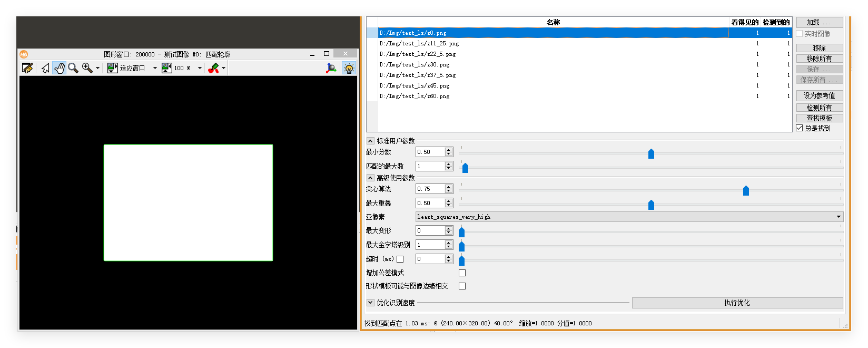Screen dimensions: 868x348
Task: Select D:/Img/test_ls/z30.png row
Action: pyautogui.click(x=585, y=64)
